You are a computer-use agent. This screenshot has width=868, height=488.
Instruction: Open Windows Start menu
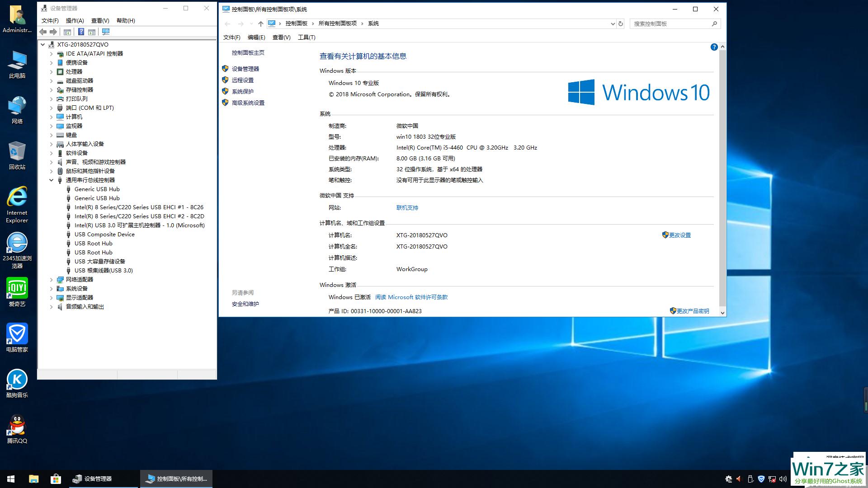click(11, 479)
